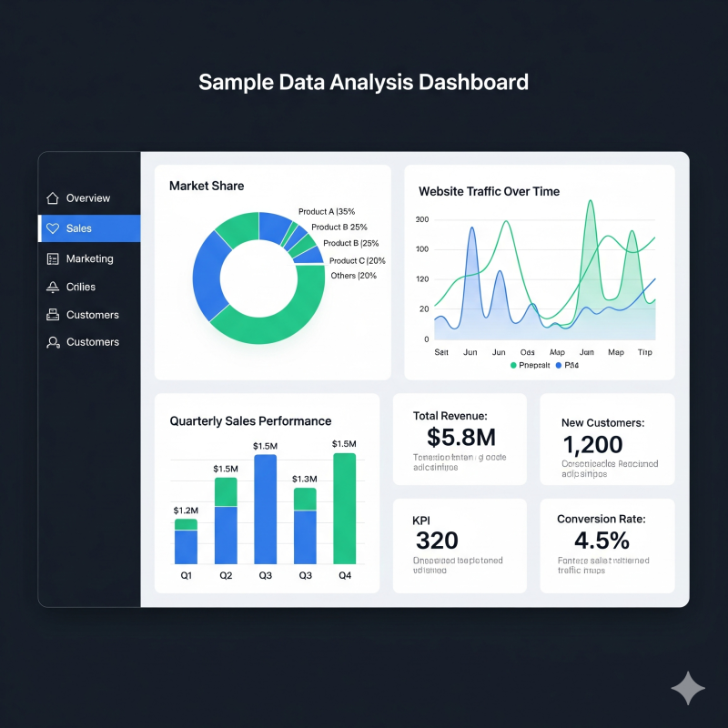Select the Product A 35% label
728x728 pixels.
[327, 212]
